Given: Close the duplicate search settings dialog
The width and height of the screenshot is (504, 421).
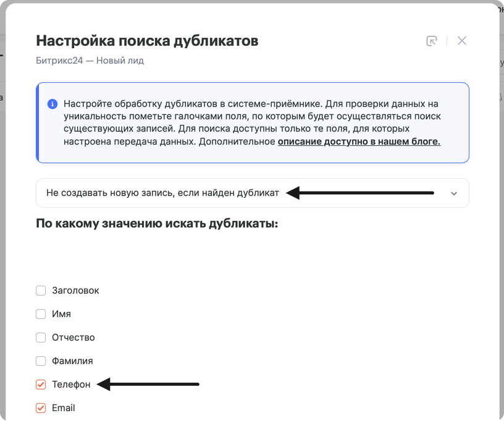Looking at the screenshot, I should click(462, 41).
